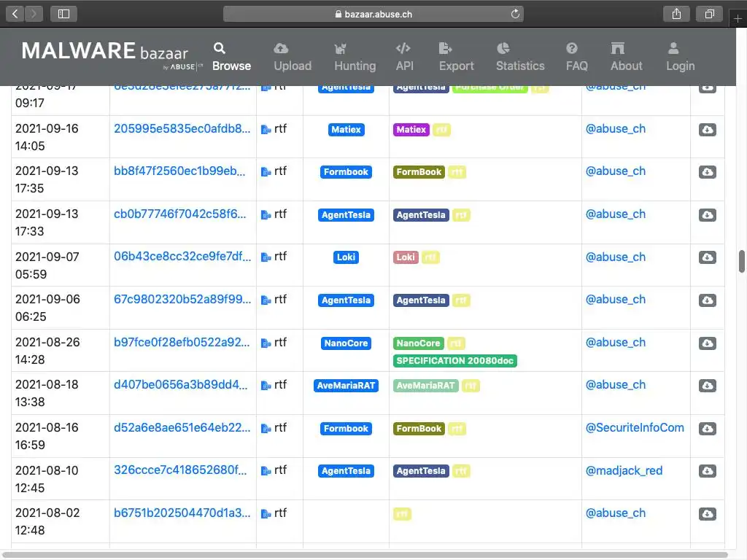Open the Statistics page
The width and height of the screenshot is (747, 560).
(520, 57)
